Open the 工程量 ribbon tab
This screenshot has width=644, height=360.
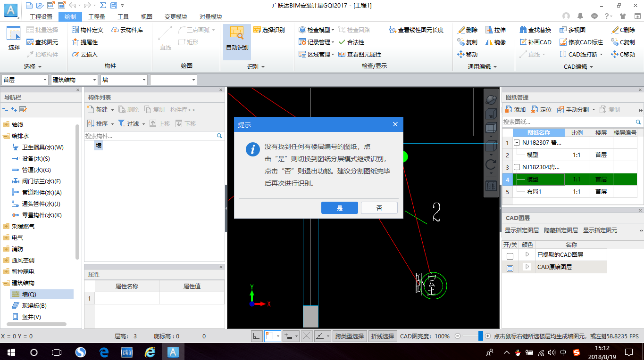[97, 16]
